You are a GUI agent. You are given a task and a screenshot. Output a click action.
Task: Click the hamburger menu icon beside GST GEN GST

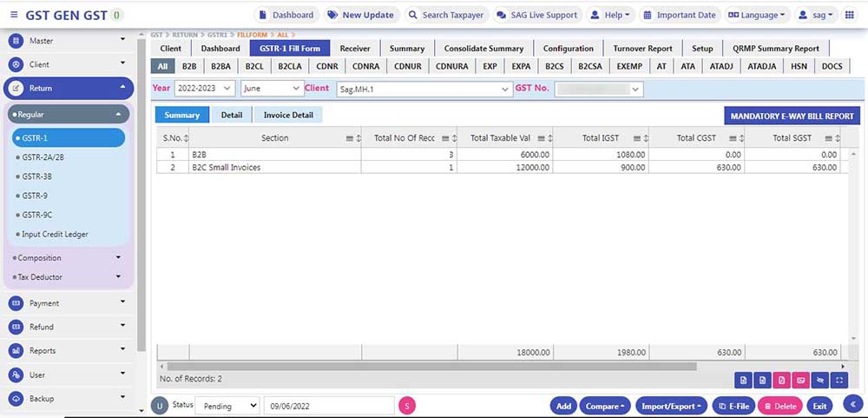[x=12, y=15]
